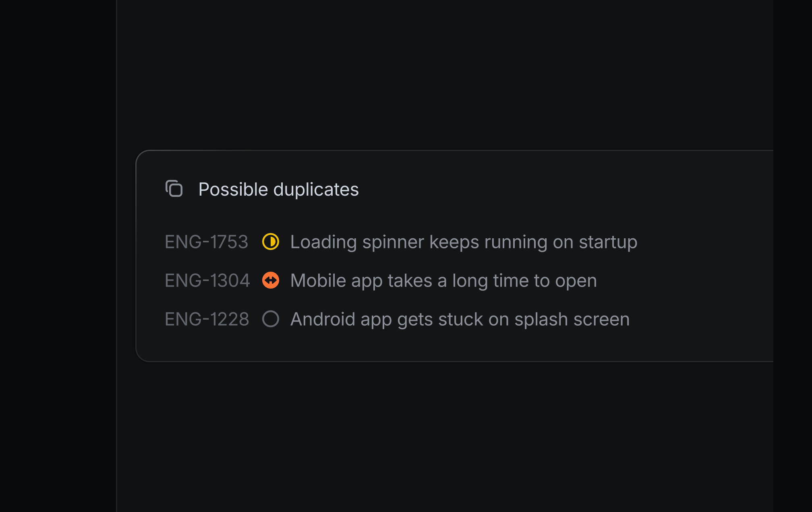This screenshot has height=512, width=812.
Task: Click the word "Mobile" in the ENG-1304 title
Action: pyautogui.click(x=318, y=281)
